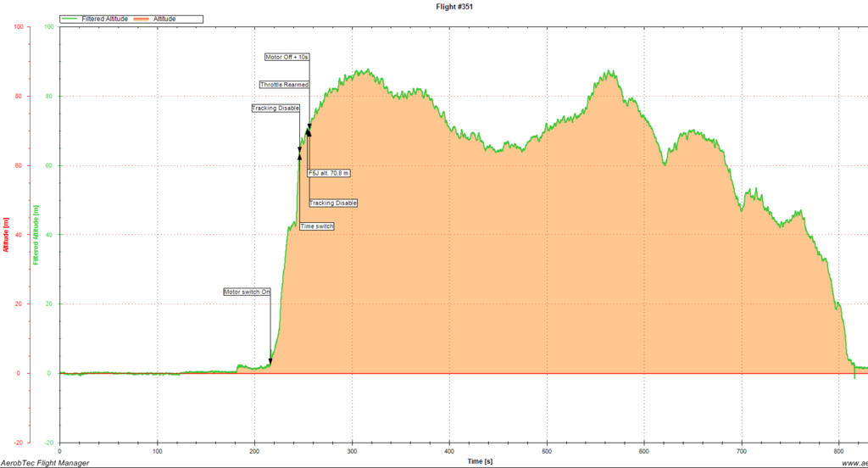The image size is (868, 468).
Task: Select the orange swatch in the legend
Action: tap(141, 18)
